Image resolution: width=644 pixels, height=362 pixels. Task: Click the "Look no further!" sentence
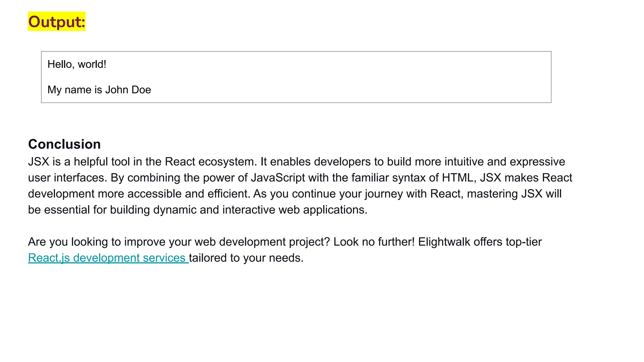(374, 242)
